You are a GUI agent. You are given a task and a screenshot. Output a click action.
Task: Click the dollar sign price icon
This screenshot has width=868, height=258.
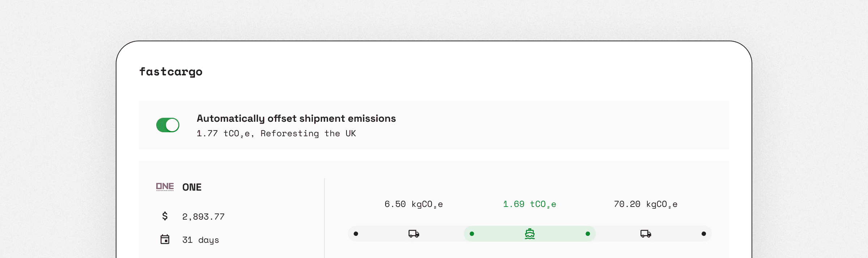point(165,216)
